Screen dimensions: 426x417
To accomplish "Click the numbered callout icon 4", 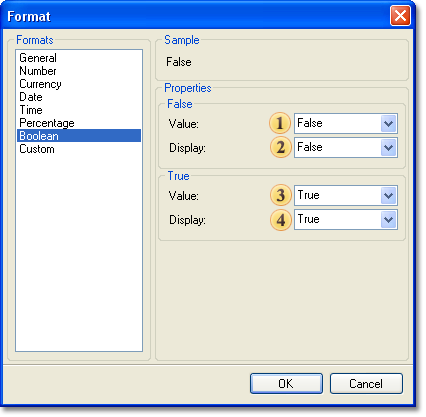I will 281,220.
